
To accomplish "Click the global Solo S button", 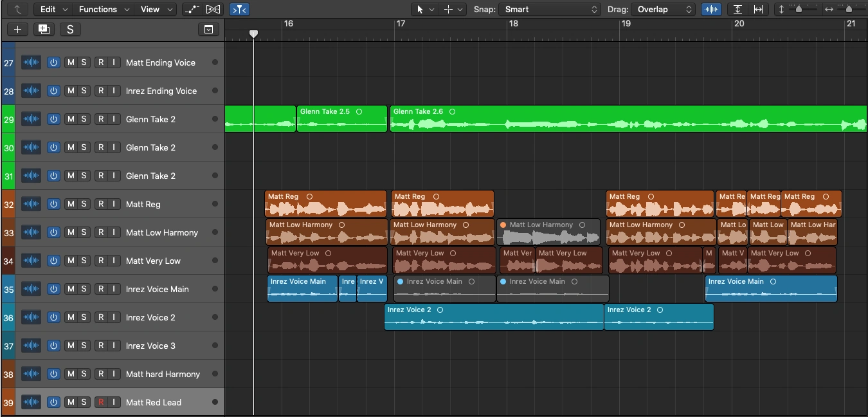I will click(69, 29).
